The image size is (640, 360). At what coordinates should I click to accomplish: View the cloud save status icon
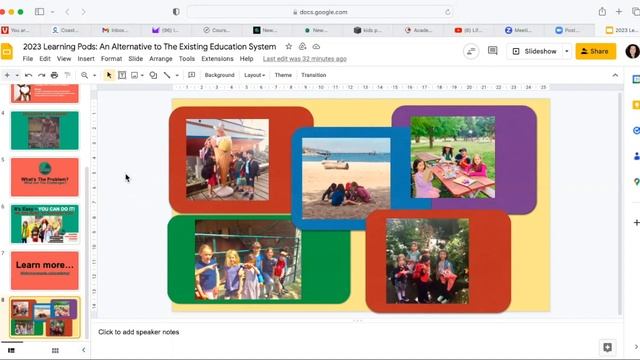[x=316, y=47]
